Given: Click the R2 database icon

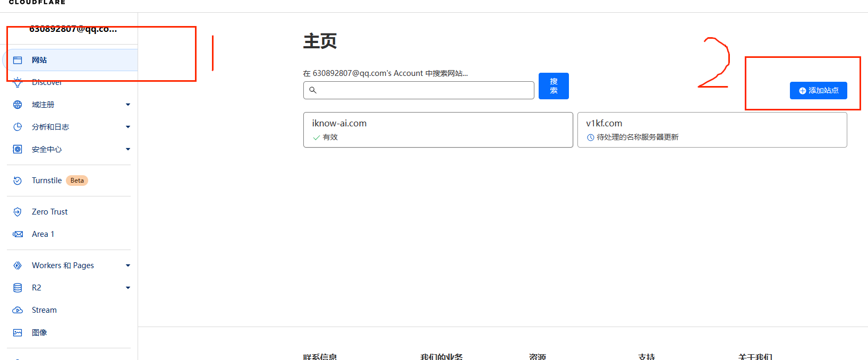Looking at the screenshot, I should pyautogui.click(x=18, y=288).
